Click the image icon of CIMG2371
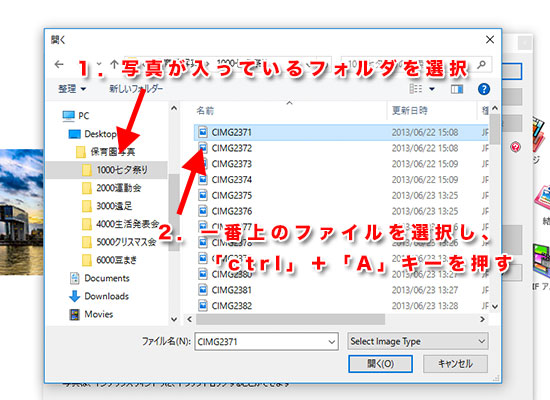 [203, 132]
